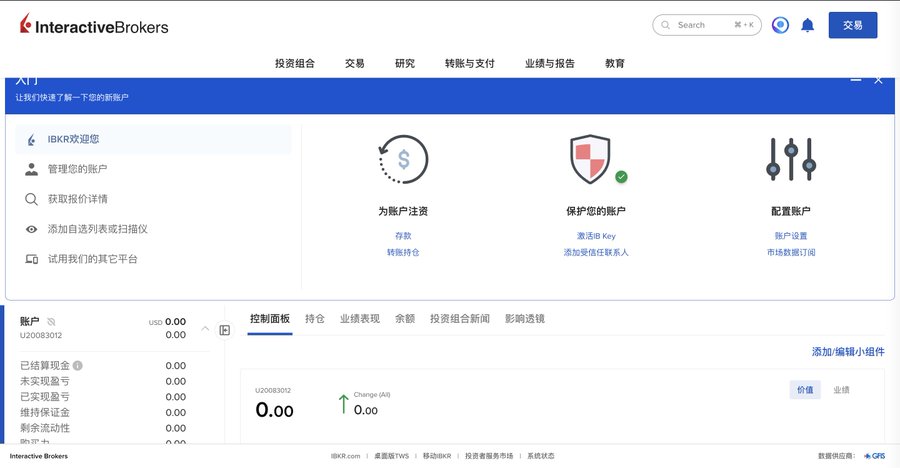Viewport: 900px width, 468px height.
Task: Click info icon next to 已结算现金
Action: click(77, 365)
